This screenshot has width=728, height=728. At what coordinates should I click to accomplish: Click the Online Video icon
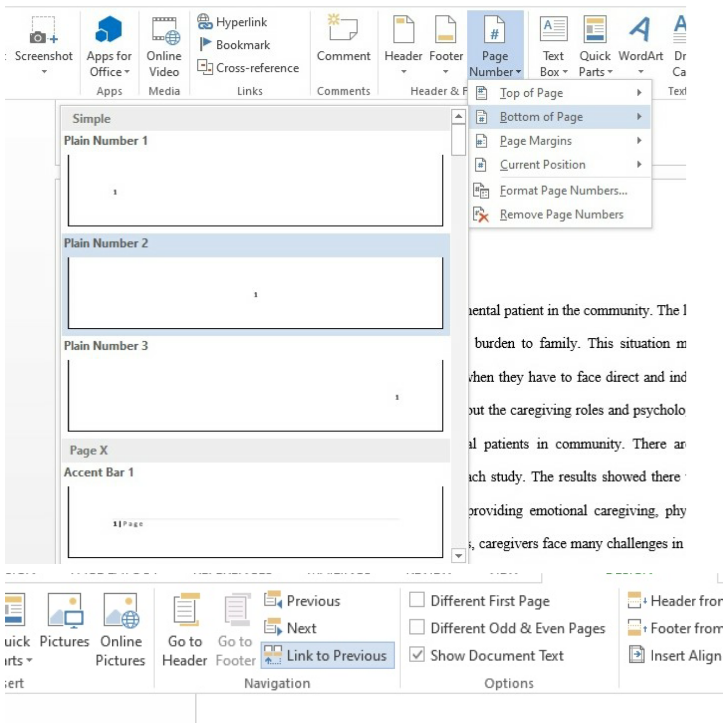pyautogui.click(x=164, y=30)
